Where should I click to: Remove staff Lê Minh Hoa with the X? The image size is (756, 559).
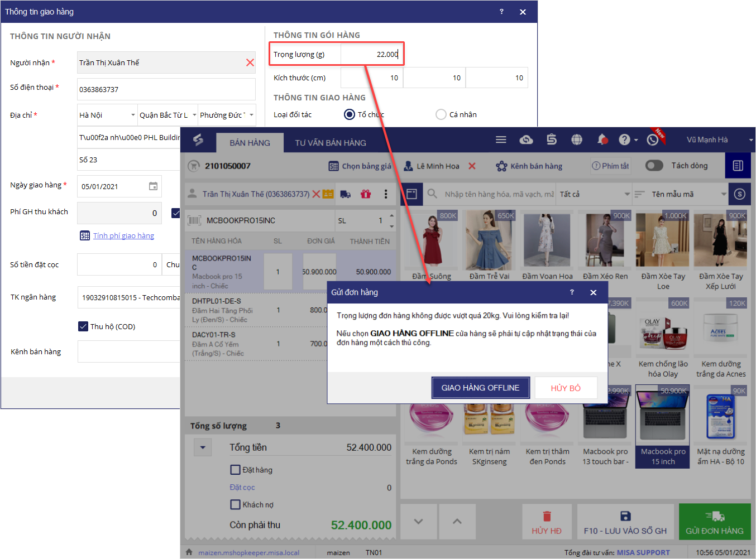472,166
